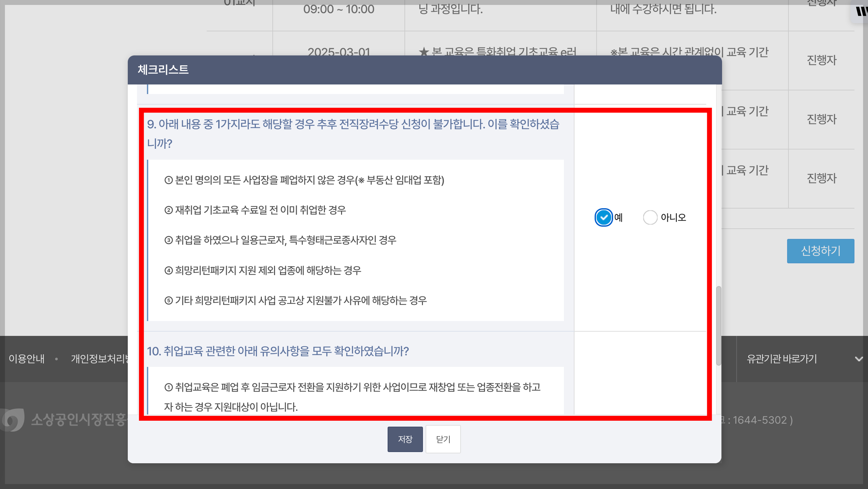868x489 pixels.
Task: Open the 이용안내 footer link
Action: pyautogui.click(x=27, y=359)
